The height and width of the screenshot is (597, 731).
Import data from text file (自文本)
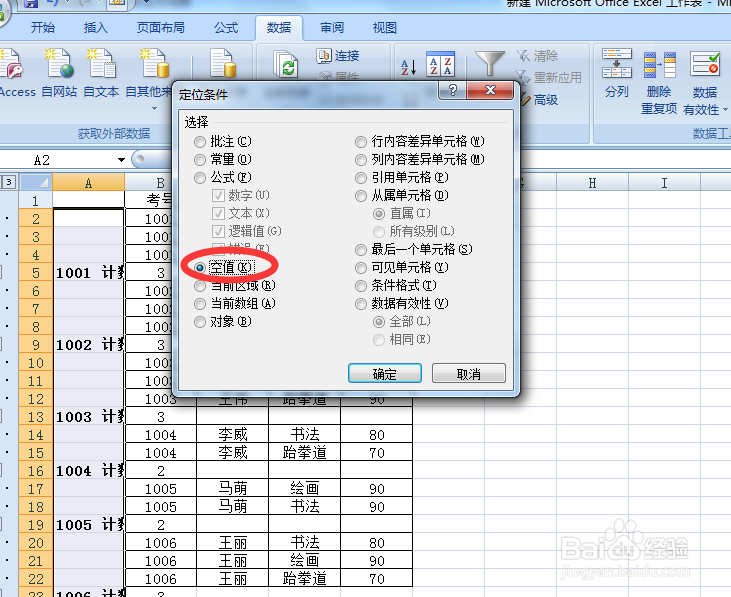[x=101, y=72]
